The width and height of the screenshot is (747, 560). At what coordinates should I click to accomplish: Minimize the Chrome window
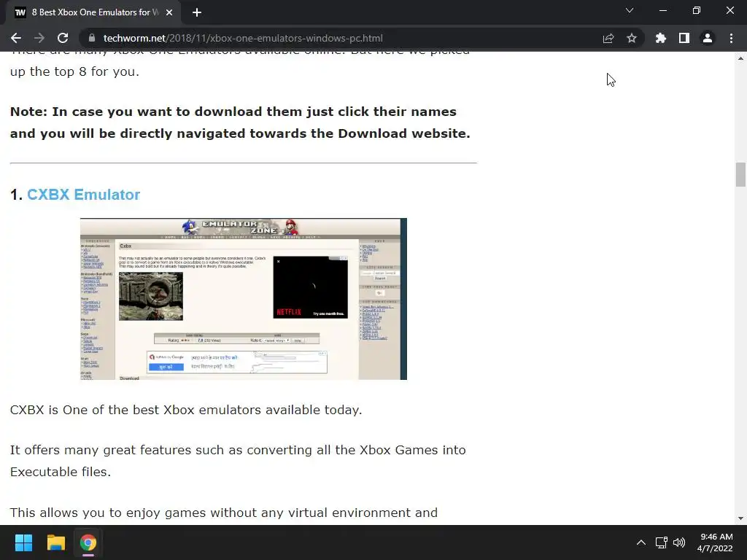coord(662,10)
